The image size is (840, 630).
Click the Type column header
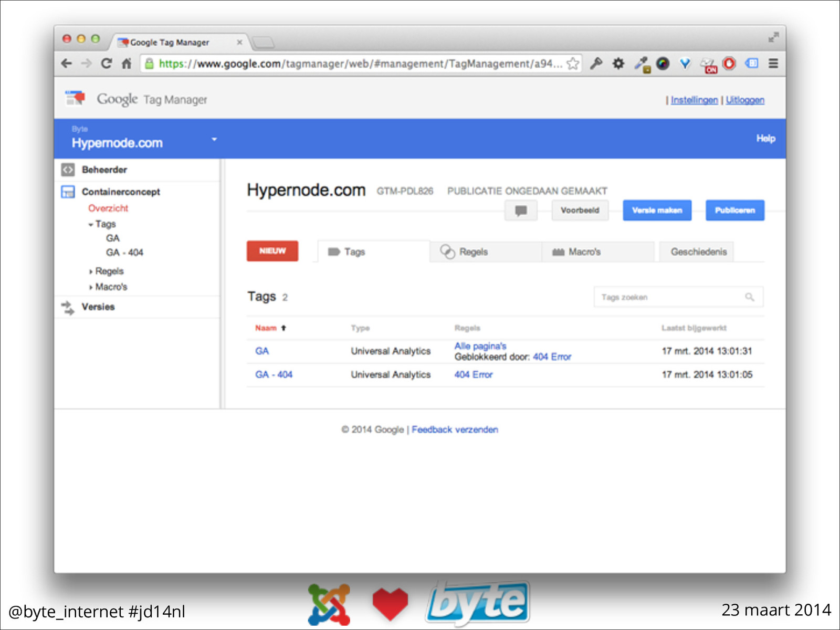pos(360,328)
